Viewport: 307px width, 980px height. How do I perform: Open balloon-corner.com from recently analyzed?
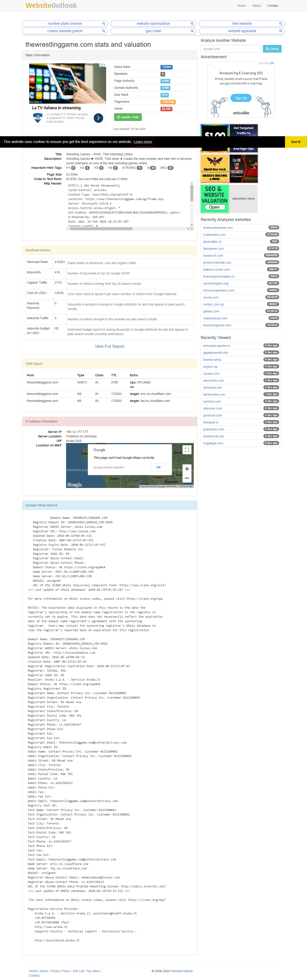click(216, 270)
